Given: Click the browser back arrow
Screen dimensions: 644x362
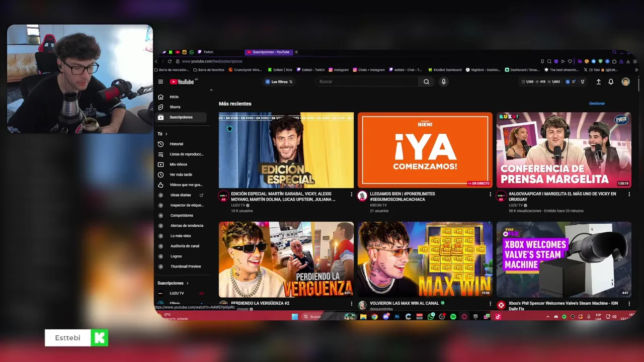Looking at the screenshot, I should click(x=156, y=61).
